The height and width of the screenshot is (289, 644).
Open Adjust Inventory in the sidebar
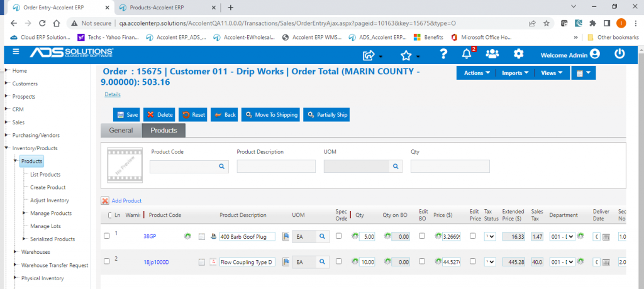pos(49,200)
